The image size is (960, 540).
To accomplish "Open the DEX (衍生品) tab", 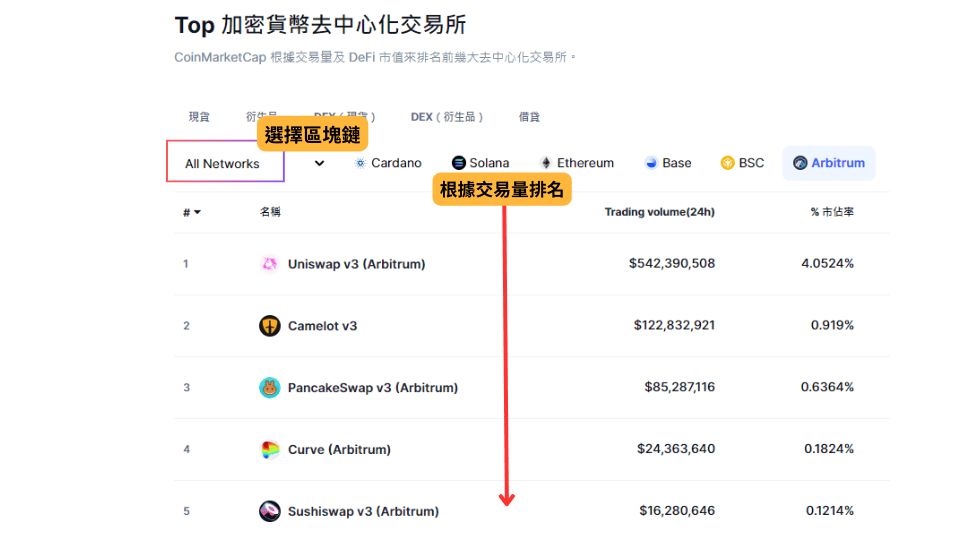I will [x=446, y=117].
